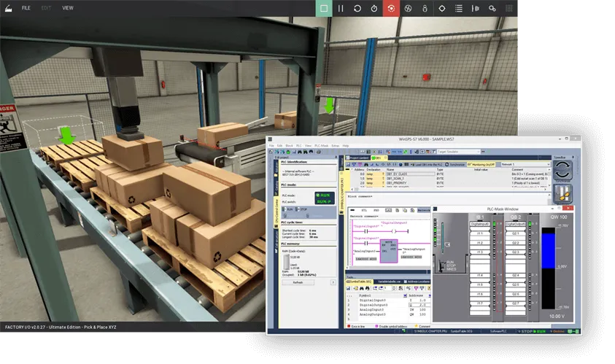Open the FILE menu in Factory I/O
The image size is (615, 364).
point(26,8)
